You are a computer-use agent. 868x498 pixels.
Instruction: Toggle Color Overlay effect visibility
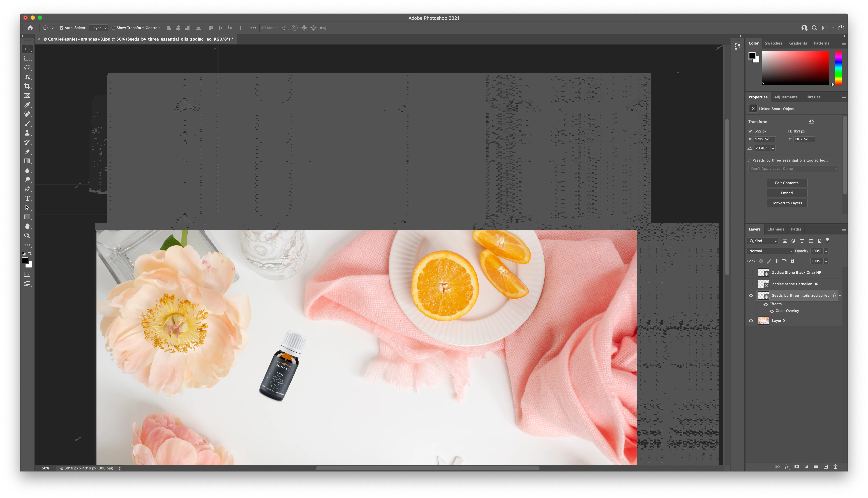pyautogui.click(x=772, y=311)
